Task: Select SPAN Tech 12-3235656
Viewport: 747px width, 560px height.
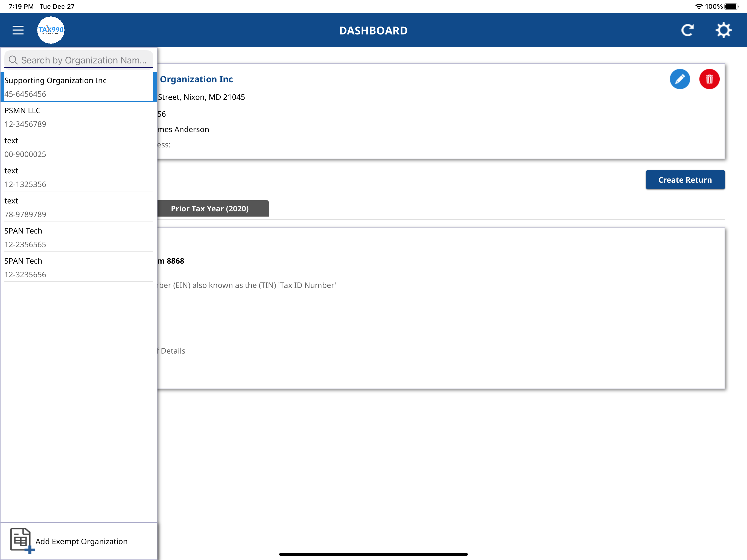Action: point(79,267)
